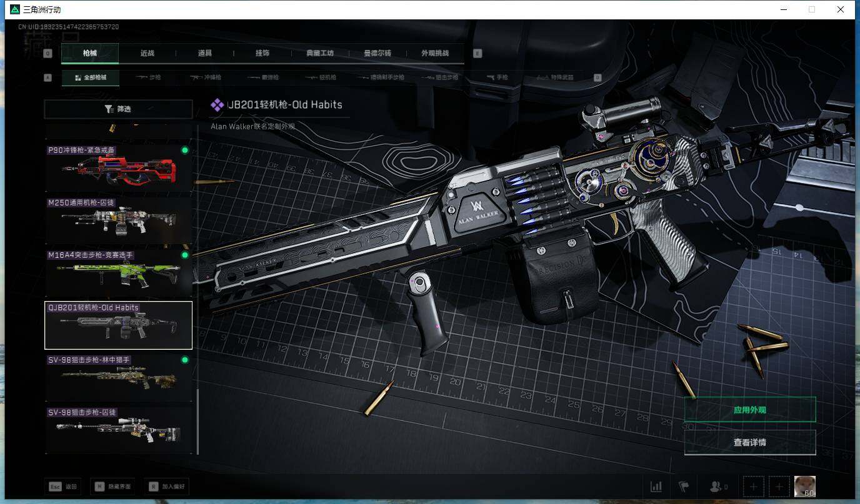Select the 全部枪械 all-firearms filter
Screen dimensions: 860x504
90,78
